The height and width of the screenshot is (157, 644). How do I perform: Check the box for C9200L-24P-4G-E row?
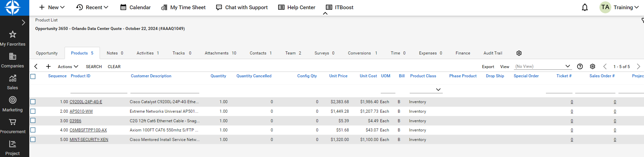coord(33,102)
